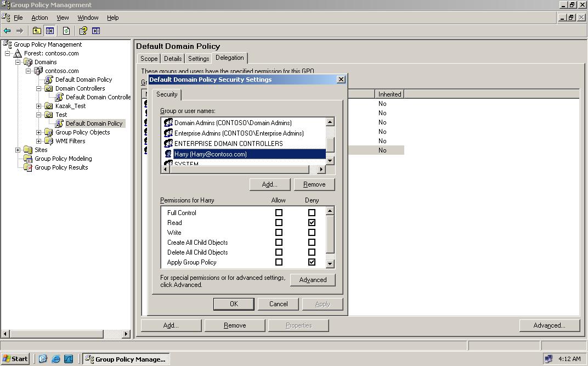Screen dimensions: 588x366
Task: Click the Sites folder icon
Action: [28, 150]
